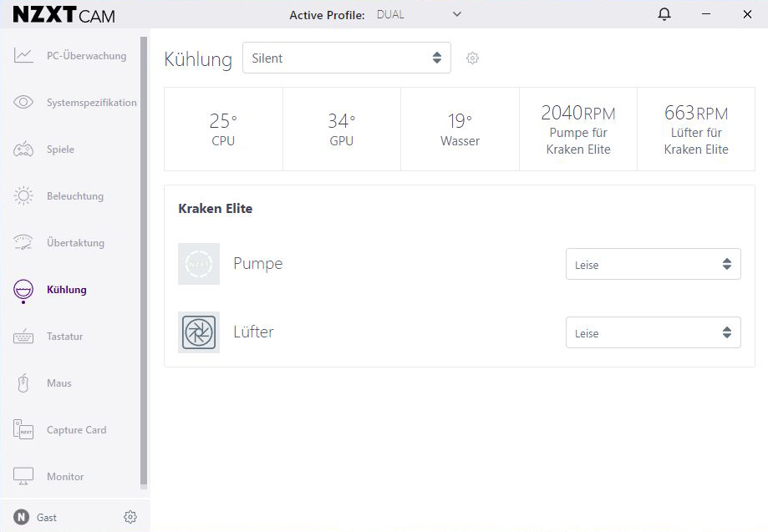768x532 pixels.
Task: Open the PC-Überwachung chart icon
Action: point(23,56)
